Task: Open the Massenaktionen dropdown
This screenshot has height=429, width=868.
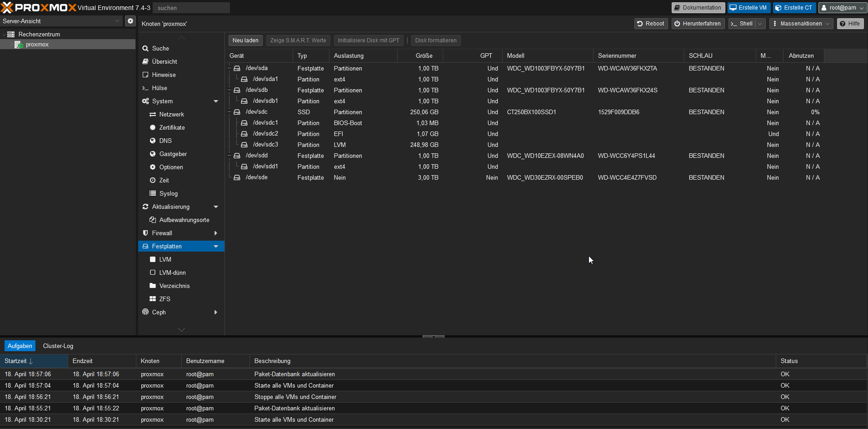Action: (801, 24)
